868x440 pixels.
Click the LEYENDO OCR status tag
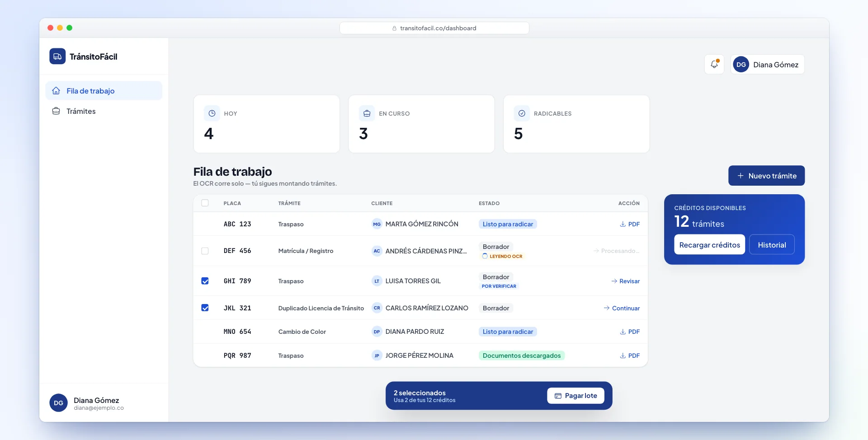(x=502, y=256)
